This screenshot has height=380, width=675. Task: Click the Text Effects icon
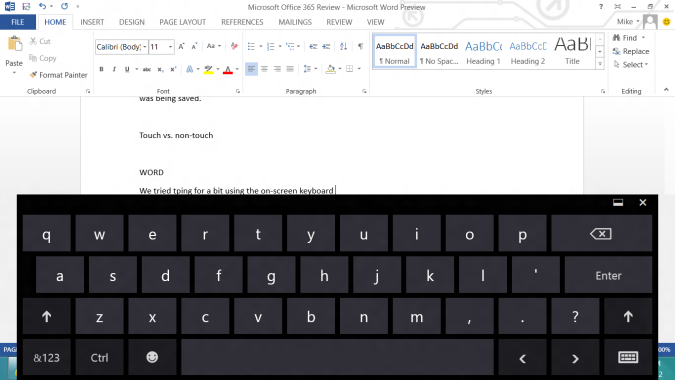(189, 69)
